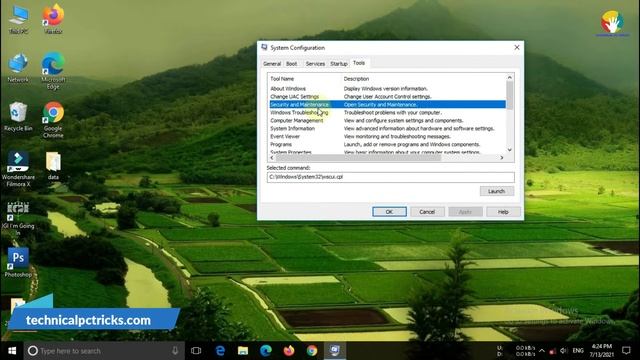This screenshot has width=640, height=360.
Task: Show hidden tray icons chevron
Action: (542, 351)
